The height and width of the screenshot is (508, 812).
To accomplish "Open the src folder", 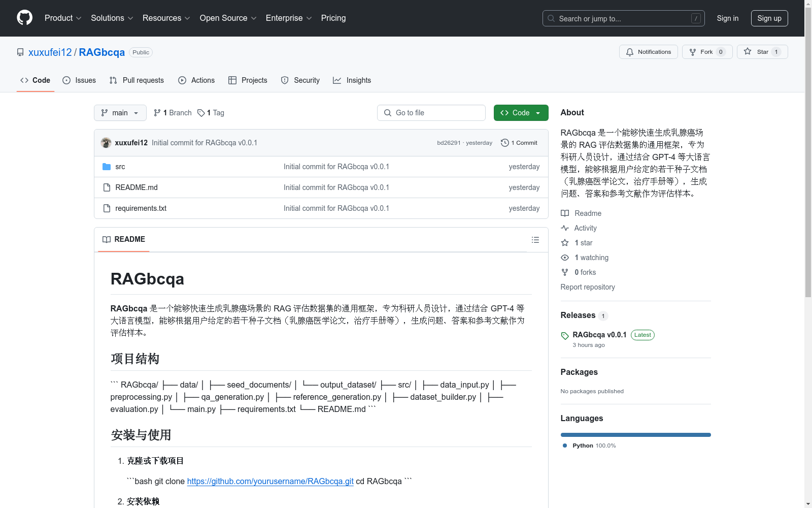I will (x=120, y=167).
